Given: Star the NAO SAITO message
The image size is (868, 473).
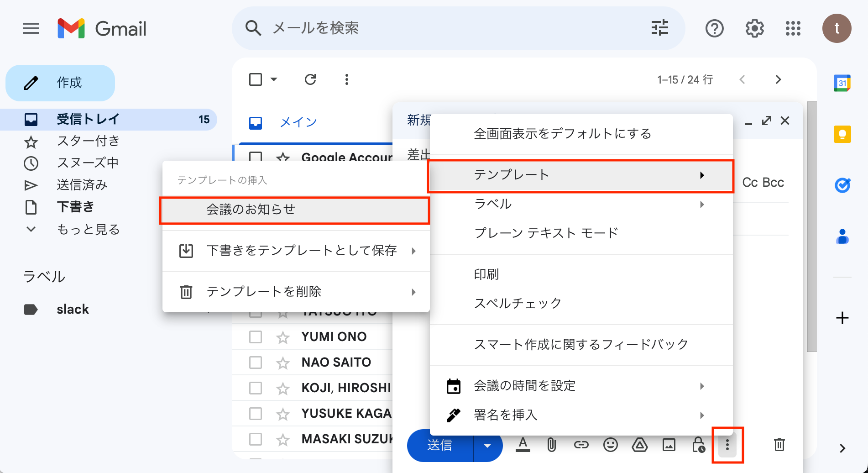Looking at the screenshot, I should coord(283,363).
